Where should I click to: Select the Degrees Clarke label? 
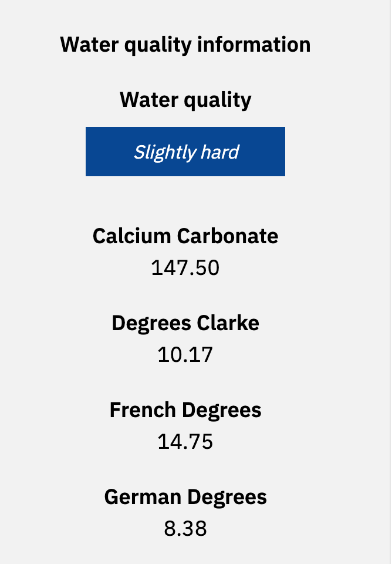[185, 324]
